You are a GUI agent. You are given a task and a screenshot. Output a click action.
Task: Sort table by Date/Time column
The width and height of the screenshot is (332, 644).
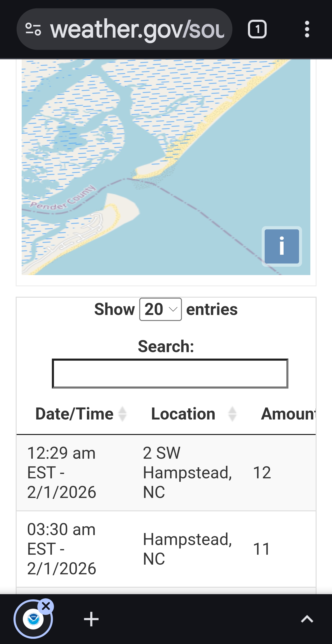(122, 414)
